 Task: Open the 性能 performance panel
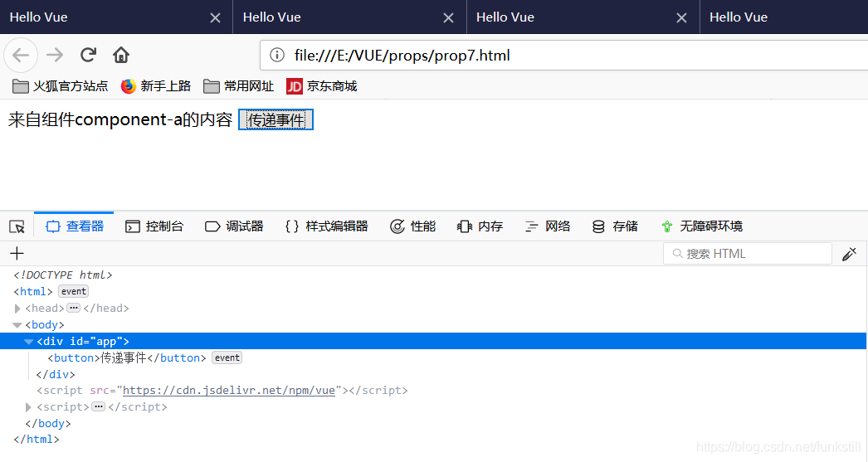[x=413, y=226]
